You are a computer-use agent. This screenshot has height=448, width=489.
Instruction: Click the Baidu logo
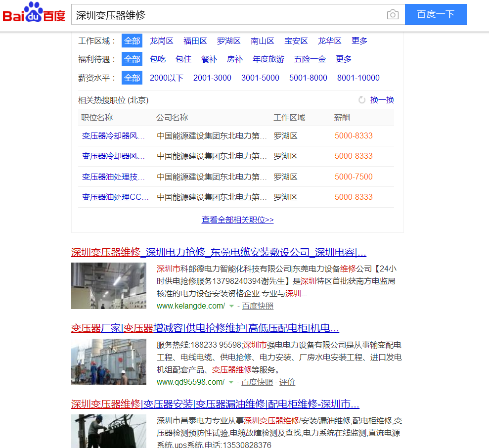(34, 12)
